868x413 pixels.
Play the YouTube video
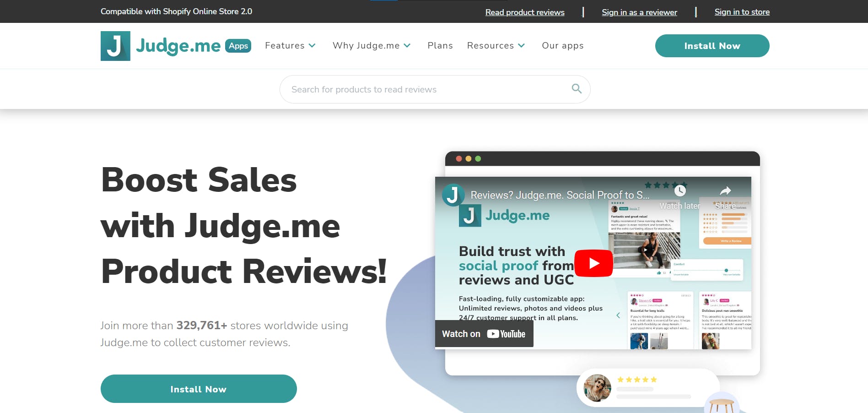point(593,263)
